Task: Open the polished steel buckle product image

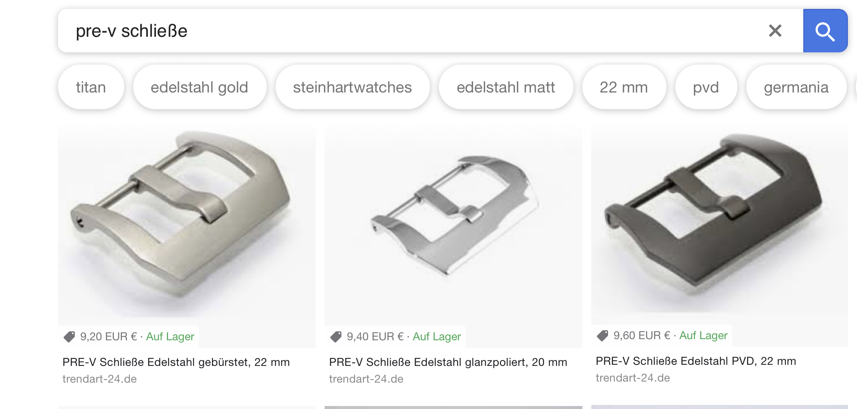Action: 453,227
